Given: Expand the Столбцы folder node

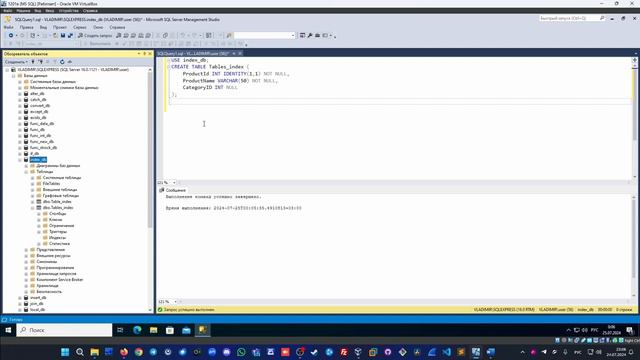Looking at the screenshot, I should coord(39,214).
